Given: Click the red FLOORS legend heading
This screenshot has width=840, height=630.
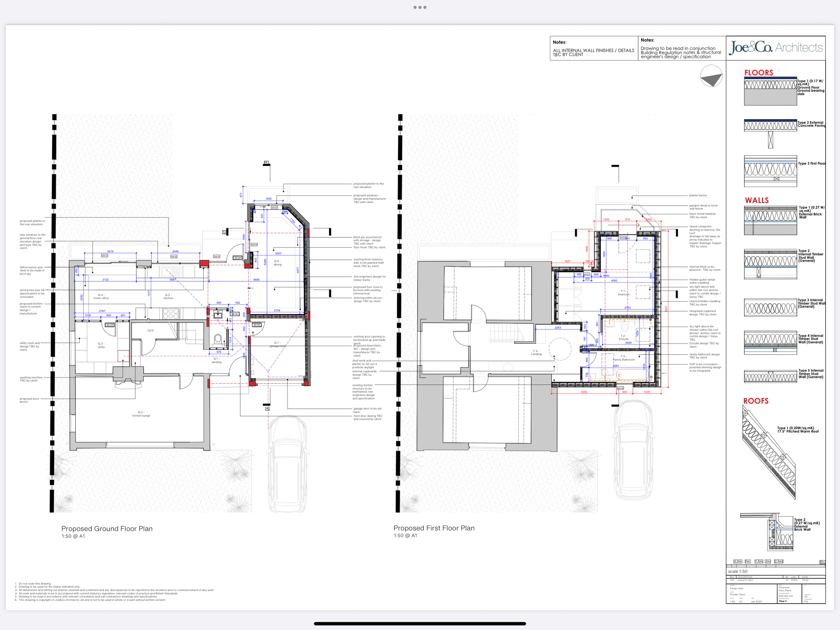Looking at the screenshot, I should click(758, 73).
